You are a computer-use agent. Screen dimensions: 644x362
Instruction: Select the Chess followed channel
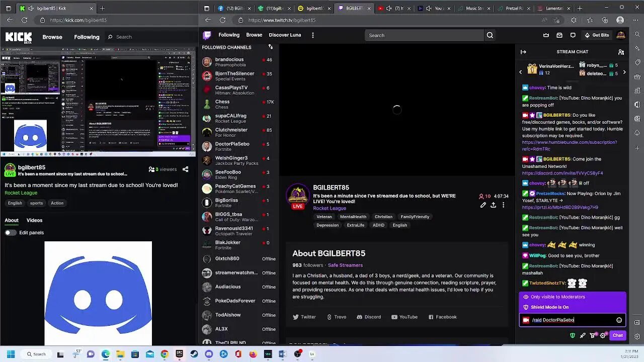point(238,104)
